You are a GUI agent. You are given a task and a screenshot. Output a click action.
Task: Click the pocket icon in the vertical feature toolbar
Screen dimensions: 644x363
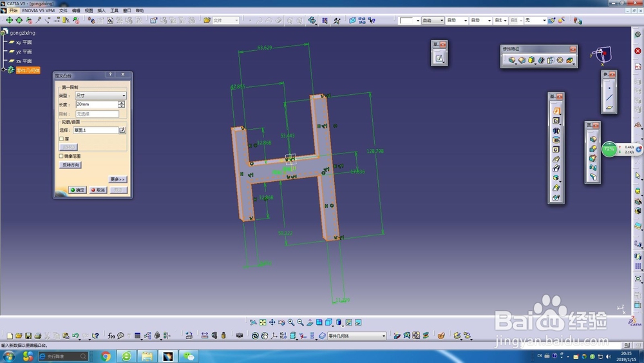tap(556, 121)
